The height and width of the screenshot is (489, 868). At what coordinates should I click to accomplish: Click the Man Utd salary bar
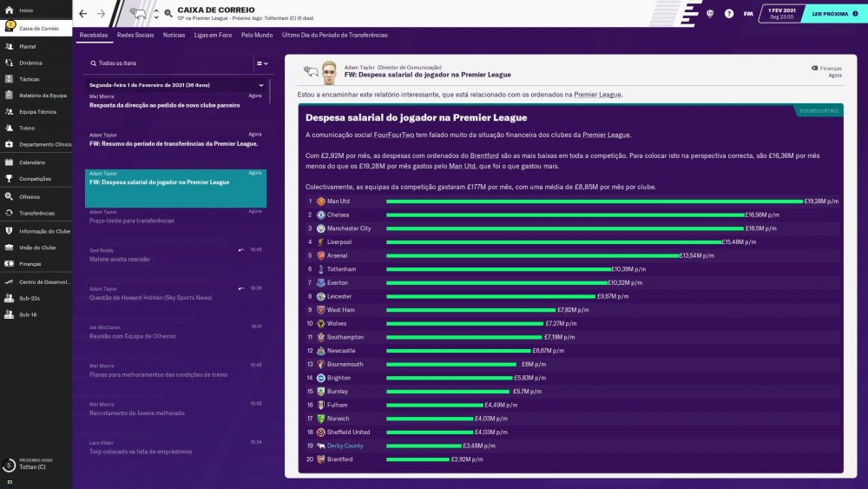[595, 202]
